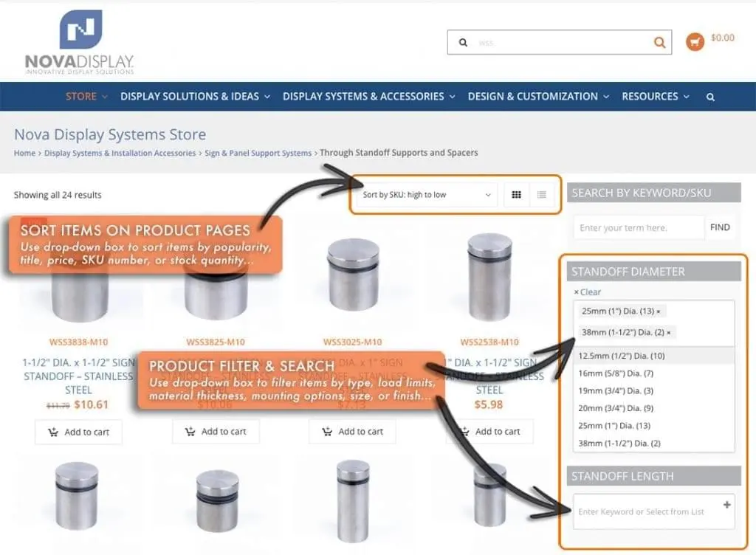Switch to list view layout

click(x=542, y=195)
